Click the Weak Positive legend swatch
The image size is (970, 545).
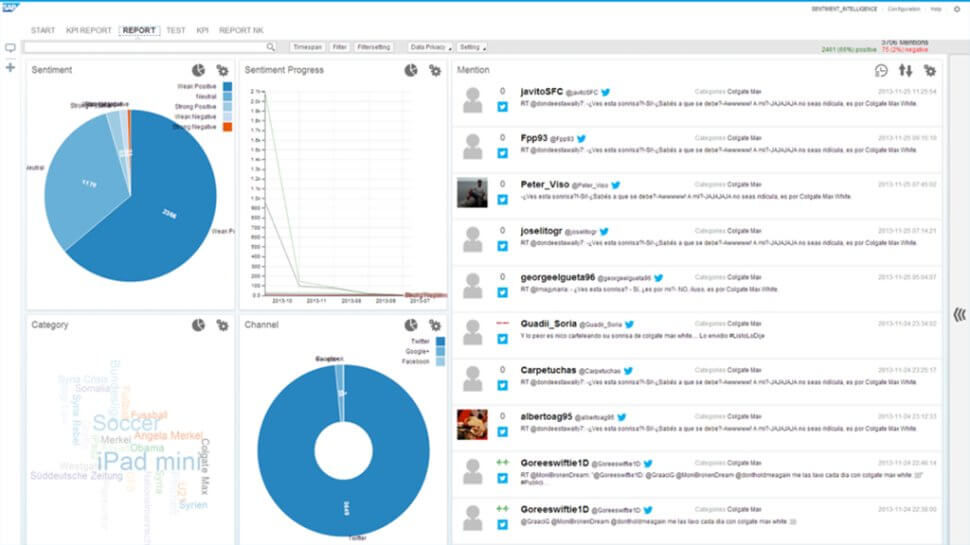click(x=228, y=87)
